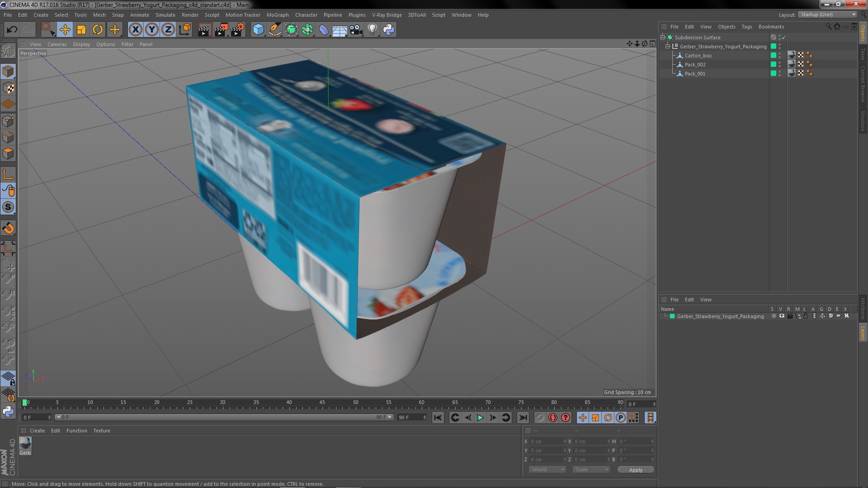Add floor/environment object icon
868x488 pixels.
click(x=340, y=30)
